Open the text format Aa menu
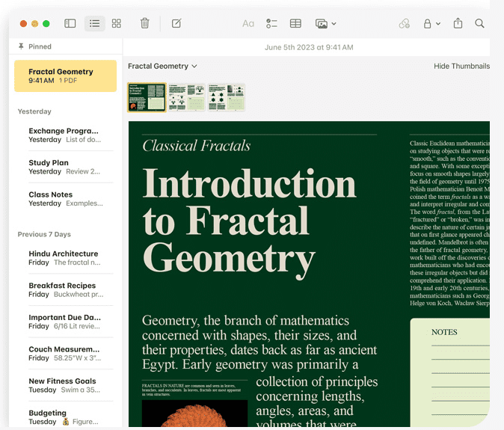The image size is (504, 430). click(x=248, y=23)
